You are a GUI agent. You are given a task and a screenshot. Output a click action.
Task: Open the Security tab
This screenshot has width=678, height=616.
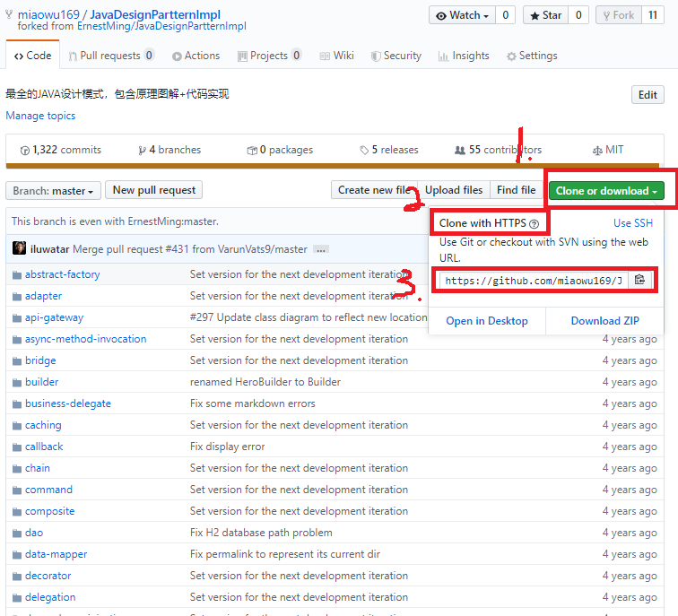[396, 56]
